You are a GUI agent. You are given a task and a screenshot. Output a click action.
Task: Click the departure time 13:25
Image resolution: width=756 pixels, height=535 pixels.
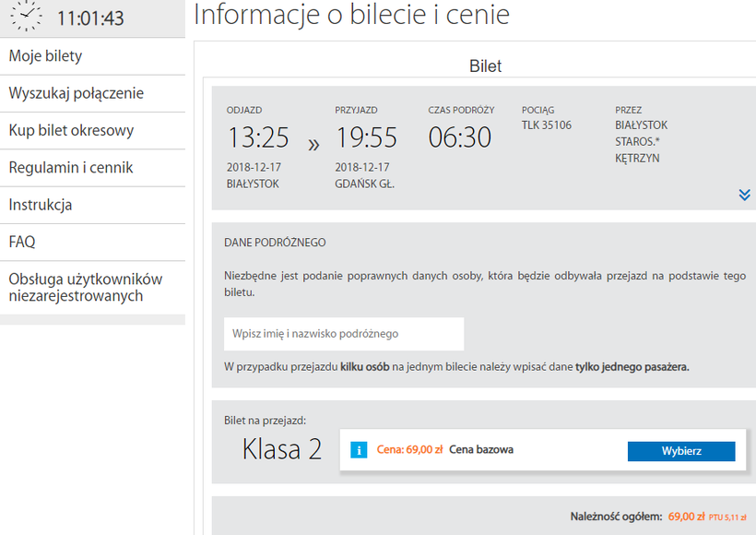coord(258,138)
